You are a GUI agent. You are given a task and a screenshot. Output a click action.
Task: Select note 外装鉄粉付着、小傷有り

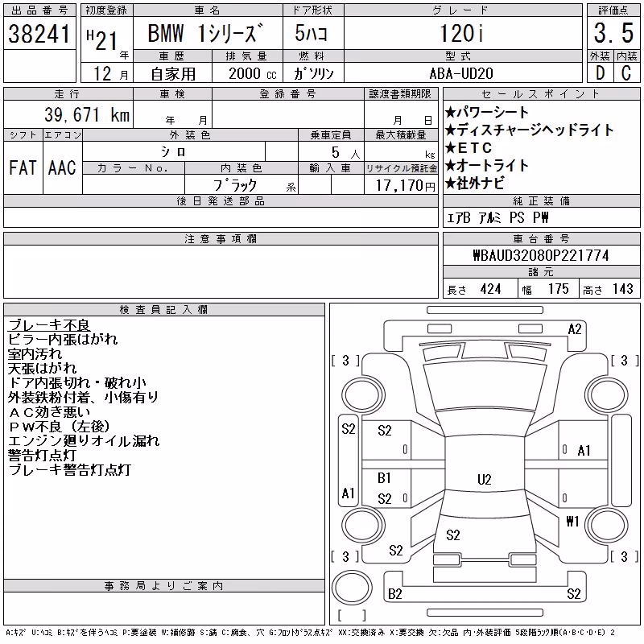click(84, 397)
